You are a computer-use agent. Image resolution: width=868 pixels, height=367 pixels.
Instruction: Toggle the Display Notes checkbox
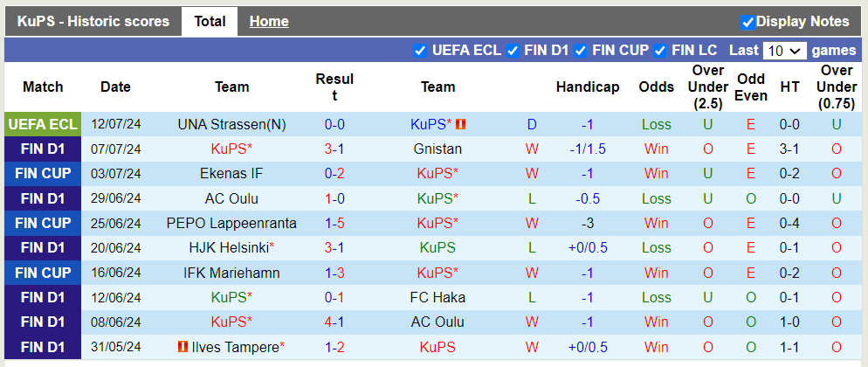(x=747, y=22)
